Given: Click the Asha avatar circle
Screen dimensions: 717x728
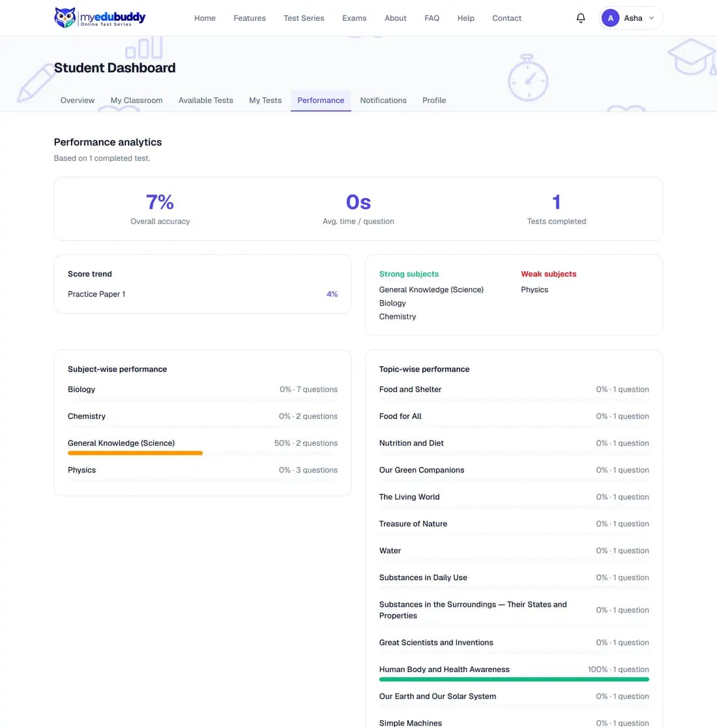Looking at the screenshot, I should pos(610,18).
